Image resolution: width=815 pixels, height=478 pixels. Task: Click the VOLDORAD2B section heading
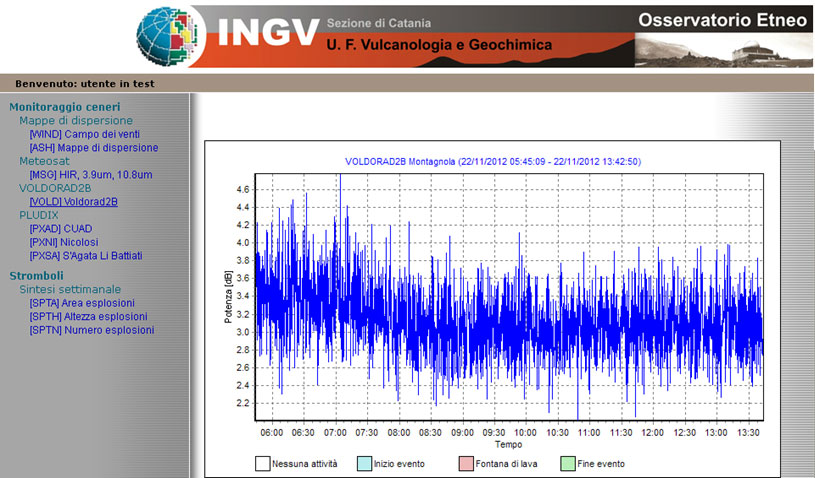pos(55,188)
